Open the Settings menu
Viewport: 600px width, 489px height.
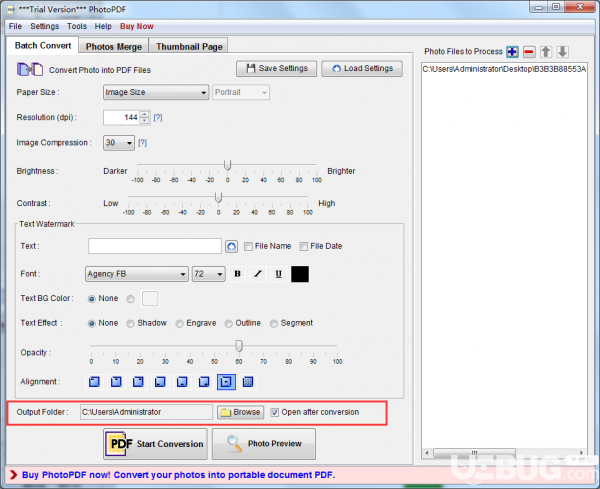click(45, 26)
